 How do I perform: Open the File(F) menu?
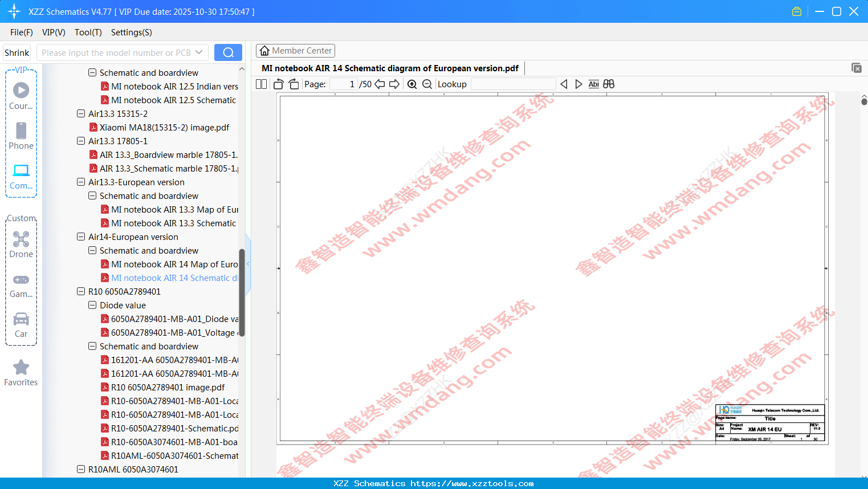click(x=22, y=32)
